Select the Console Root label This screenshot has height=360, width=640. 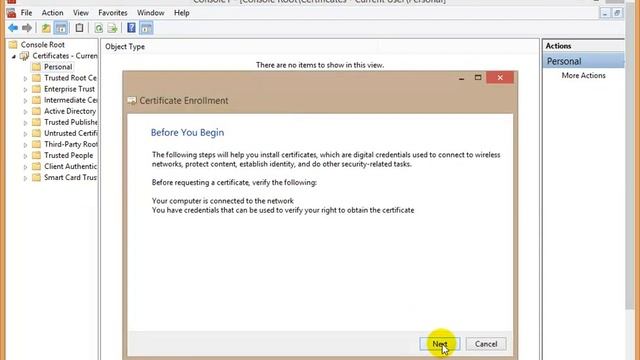click(42, 44)
